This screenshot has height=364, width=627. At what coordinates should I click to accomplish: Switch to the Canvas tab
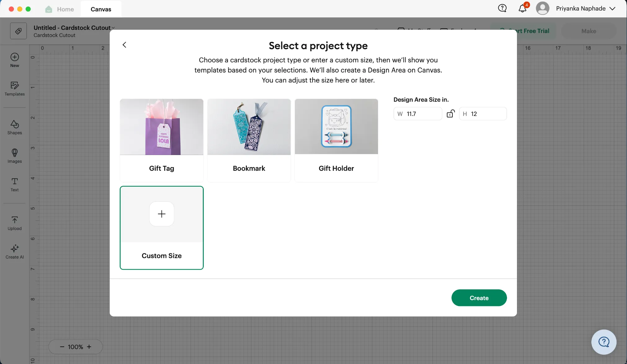(x=101, y=9)
